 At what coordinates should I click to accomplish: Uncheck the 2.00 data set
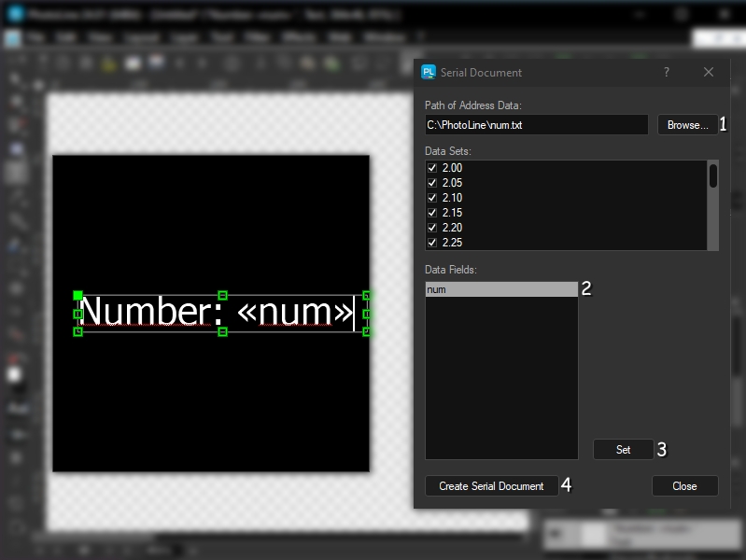coord(432,168)
